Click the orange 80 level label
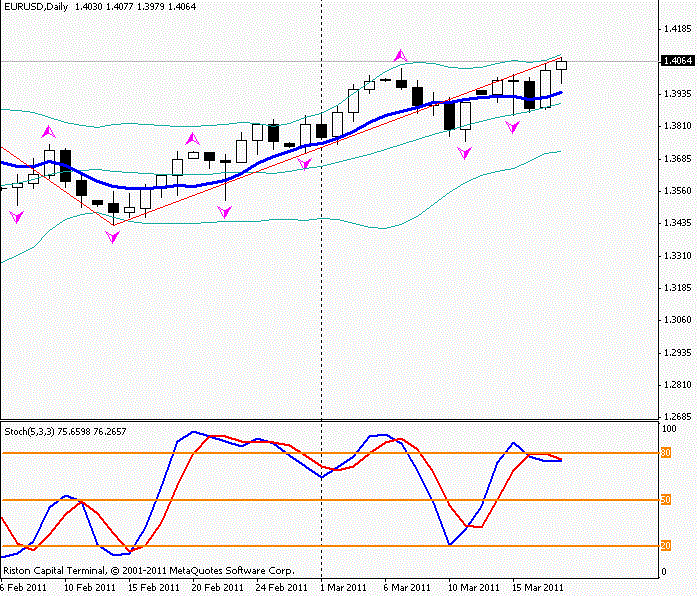The width and height of the screenshot is (698, 602). pos(666,453)
